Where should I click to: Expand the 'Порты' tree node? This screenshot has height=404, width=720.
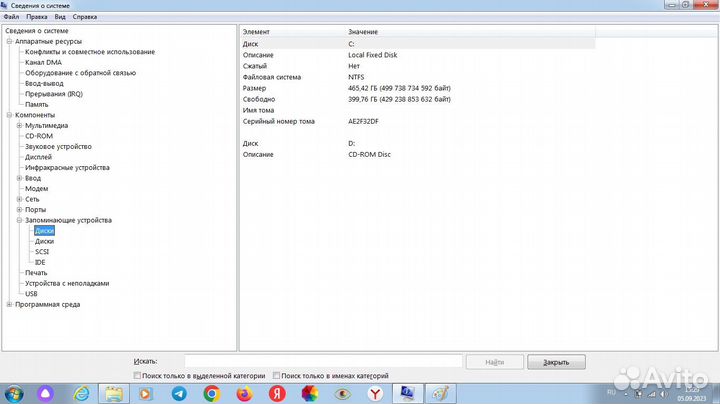[x=19, y=209]
